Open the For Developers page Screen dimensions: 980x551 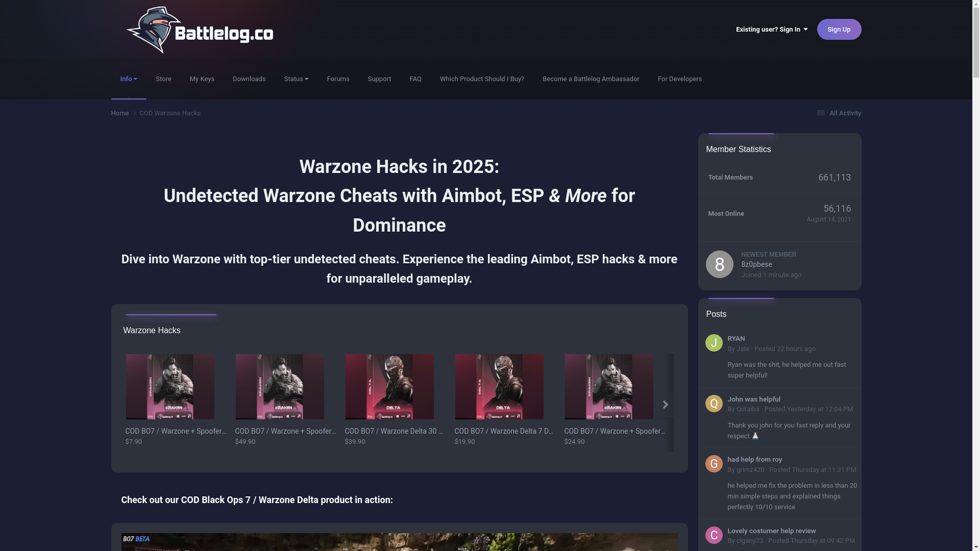679,79
